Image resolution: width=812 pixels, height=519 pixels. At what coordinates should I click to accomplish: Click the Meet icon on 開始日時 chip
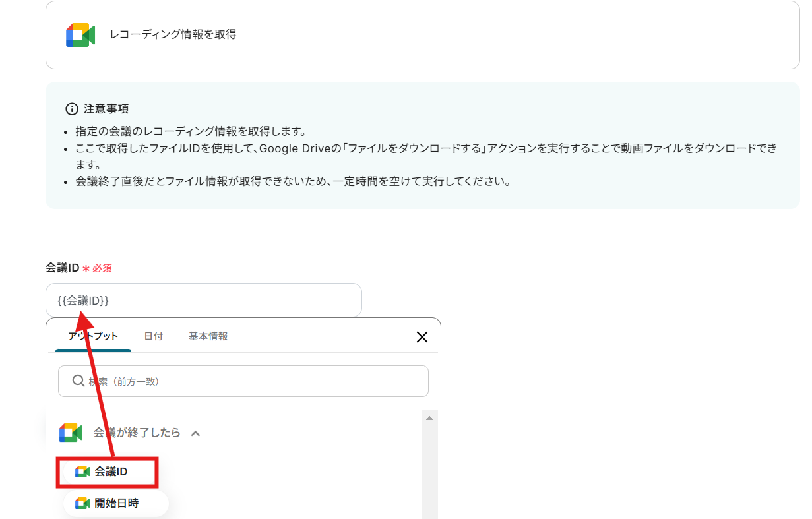pos(82,503)
